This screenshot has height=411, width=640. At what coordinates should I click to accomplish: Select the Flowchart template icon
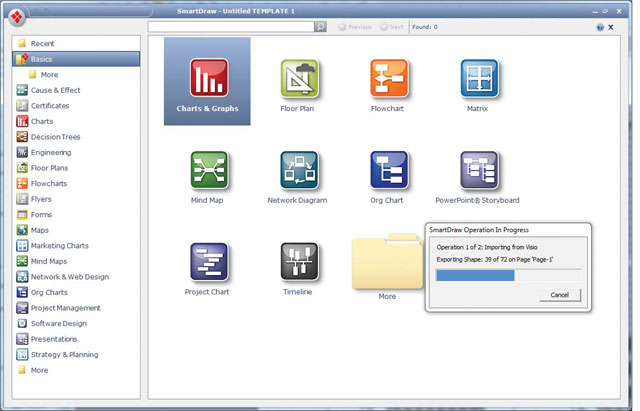(x=389, y=79)
